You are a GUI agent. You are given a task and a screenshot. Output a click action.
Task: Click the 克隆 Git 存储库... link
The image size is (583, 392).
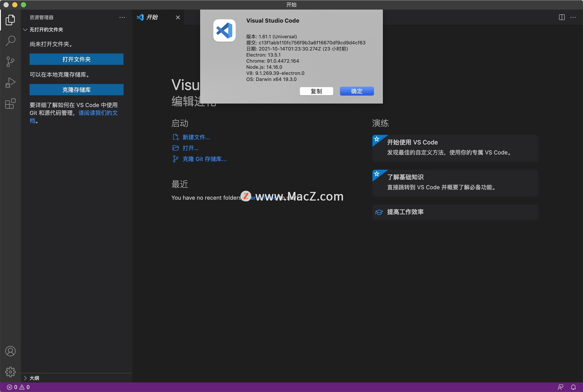click(204, 159)
